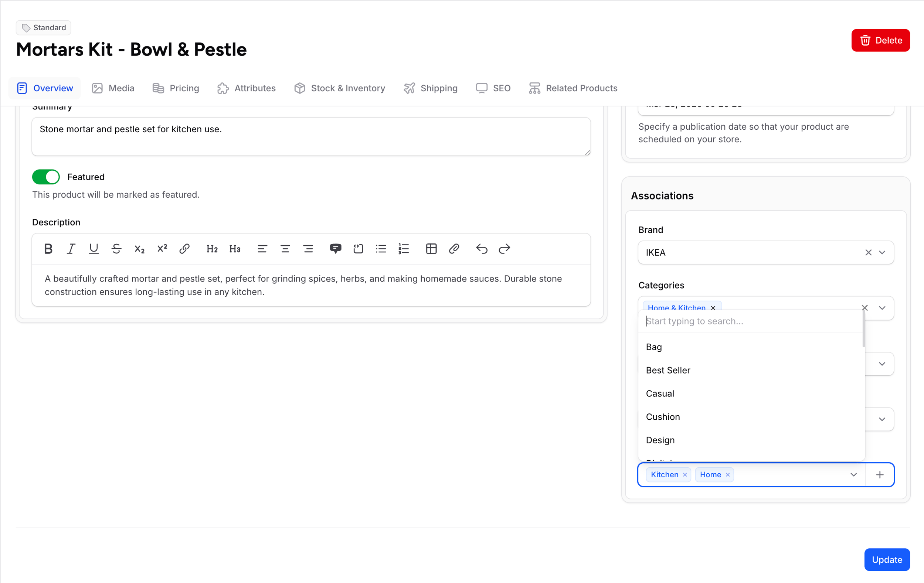Screen dimensions: 924x583
Task: Open the Shipping tab
Action: (x=431, y=88)
